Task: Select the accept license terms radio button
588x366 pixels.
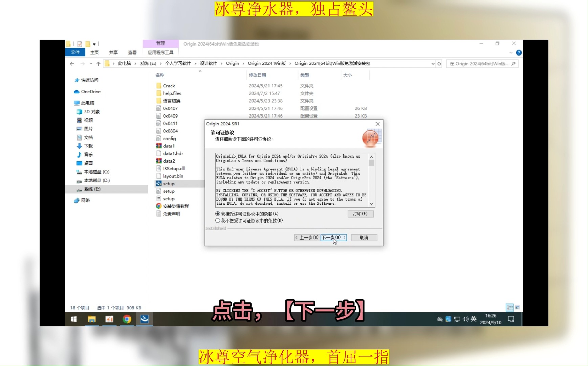Action: (x=217, y=214)
